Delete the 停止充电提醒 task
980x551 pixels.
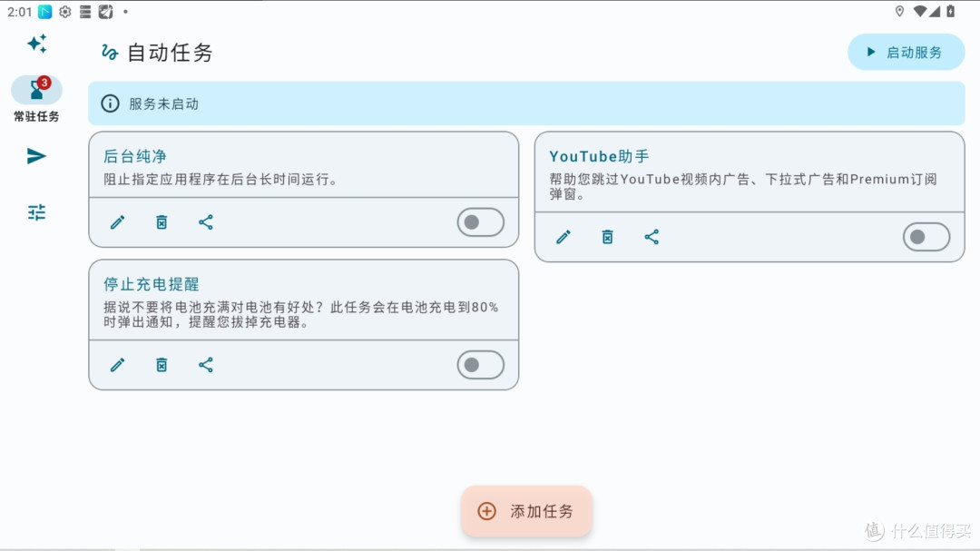[162, 364]
